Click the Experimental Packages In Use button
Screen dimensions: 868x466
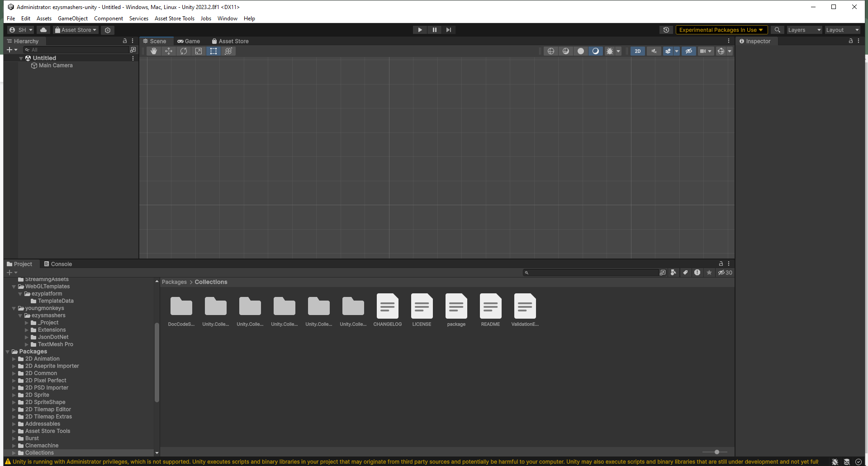tap(720, 30)
